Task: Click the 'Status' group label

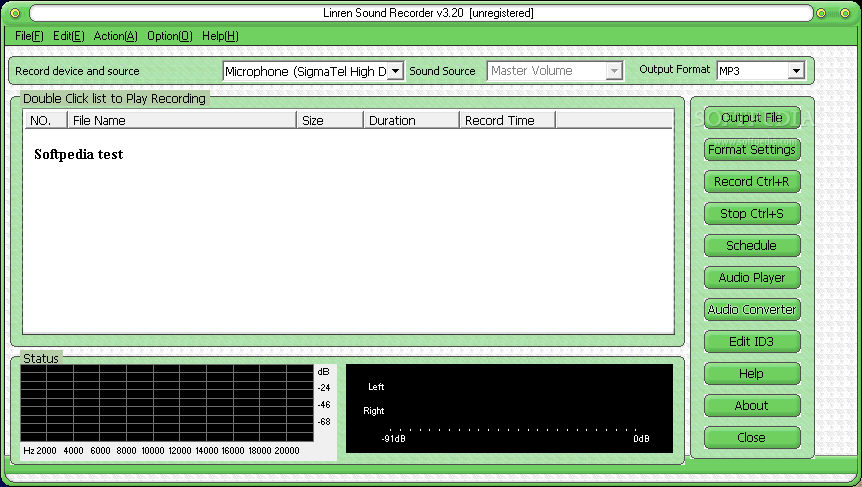Action: (41, 358)
